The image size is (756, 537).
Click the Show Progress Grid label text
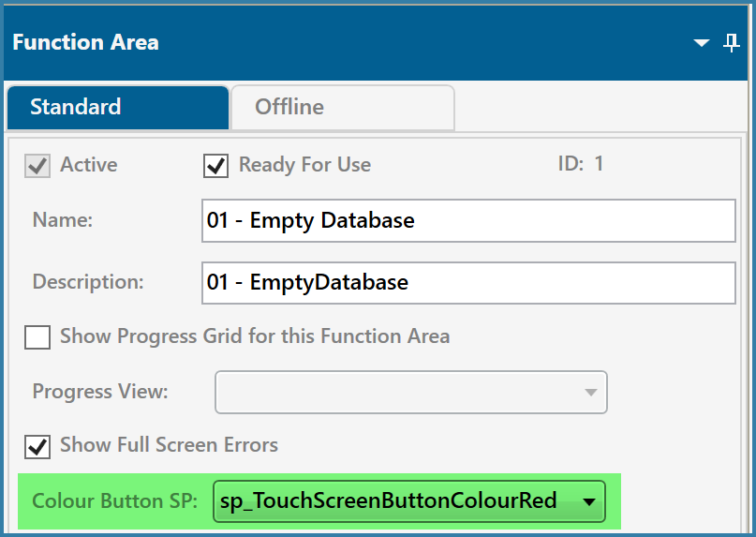(255, 336)
